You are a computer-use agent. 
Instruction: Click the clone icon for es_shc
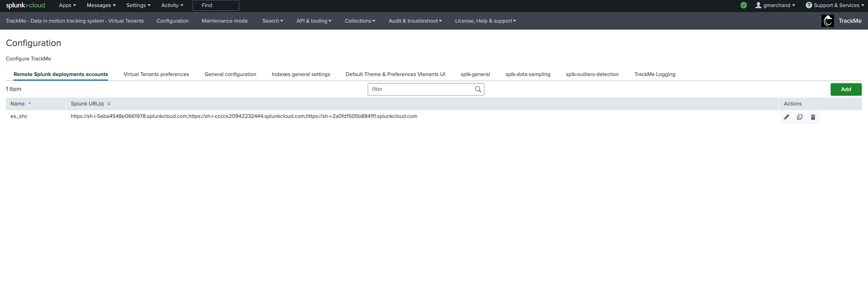pos(799,117)
